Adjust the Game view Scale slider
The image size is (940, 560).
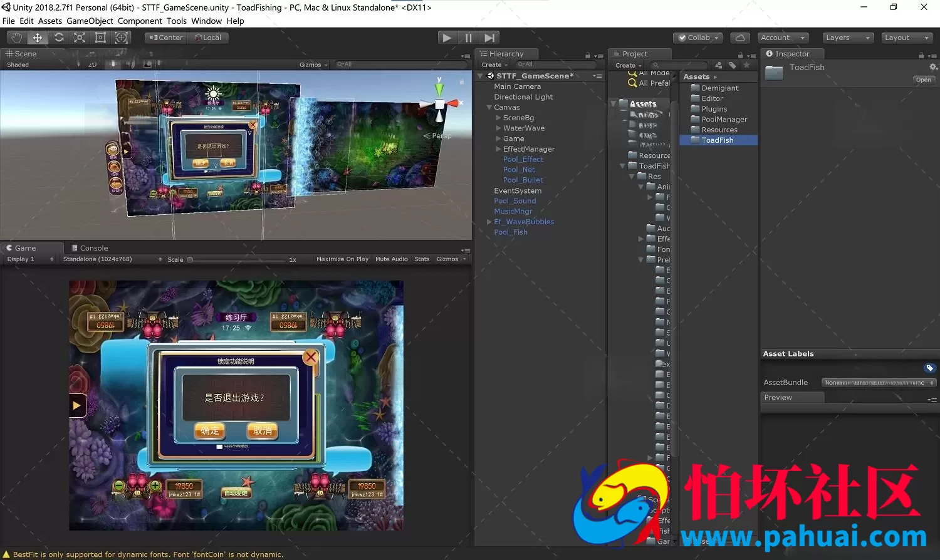click(x=236, y=259)
